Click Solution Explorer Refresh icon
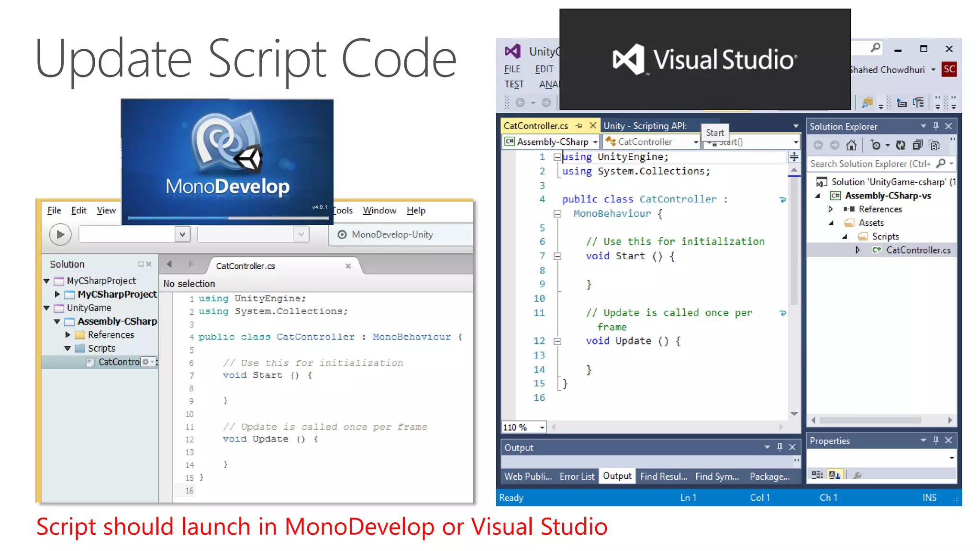The height and width of the screenshot is (551, 980). point(901,145)
